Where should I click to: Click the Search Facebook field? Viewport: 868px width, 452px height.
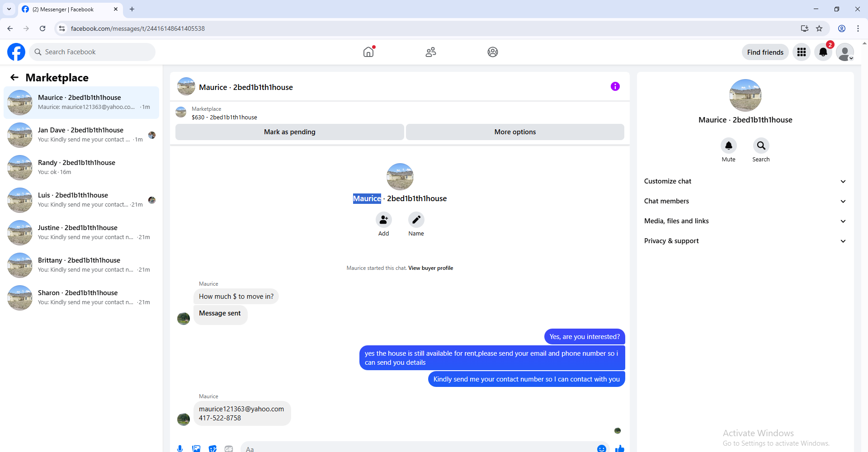pyautogui.click(x=92, y=52)
